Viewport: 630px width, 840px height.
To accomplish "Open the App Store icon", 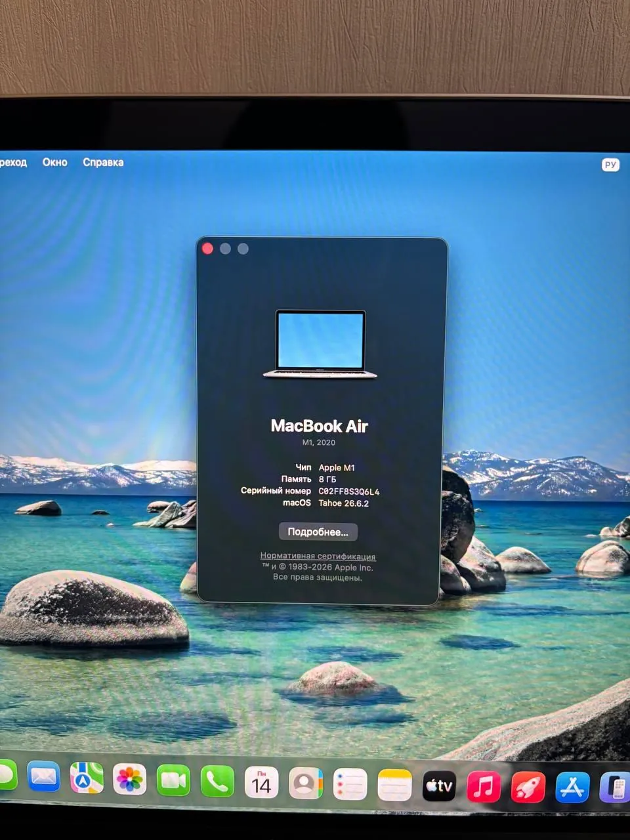I will tap(572, 787).
